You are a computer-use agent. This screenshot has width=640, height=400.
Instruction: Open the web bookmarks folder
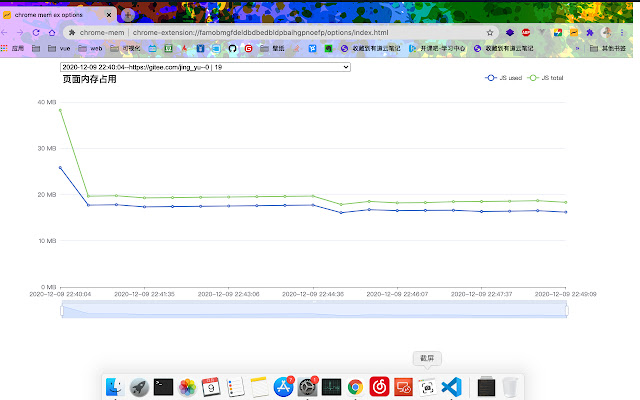point(90,48)
